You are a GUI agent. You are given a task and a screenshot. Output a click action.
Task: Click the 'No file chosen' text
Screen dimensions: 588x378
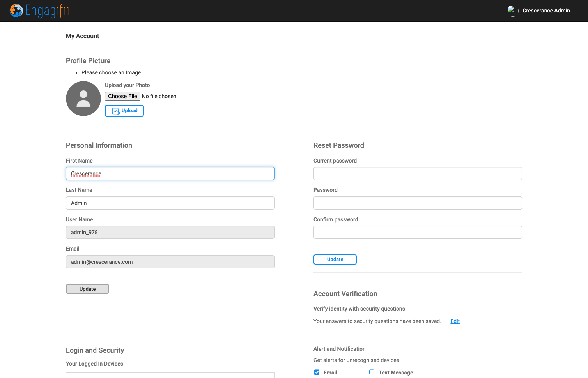(x=159, y=96)
